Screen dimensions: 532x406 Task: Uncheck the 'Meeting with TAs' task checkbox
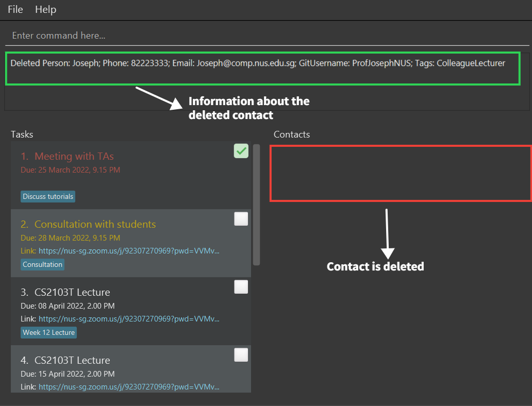click(241, 151)
